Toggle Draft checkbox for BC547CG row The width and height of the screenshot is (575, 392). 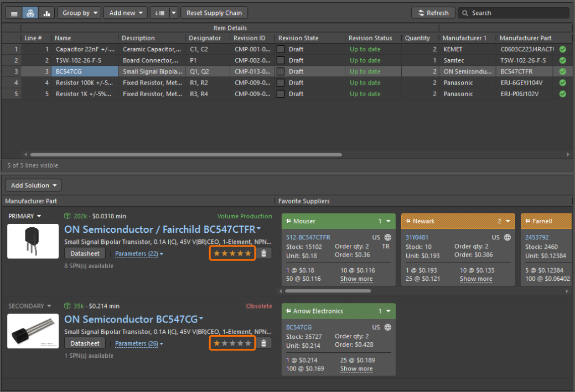click(281, 71)
